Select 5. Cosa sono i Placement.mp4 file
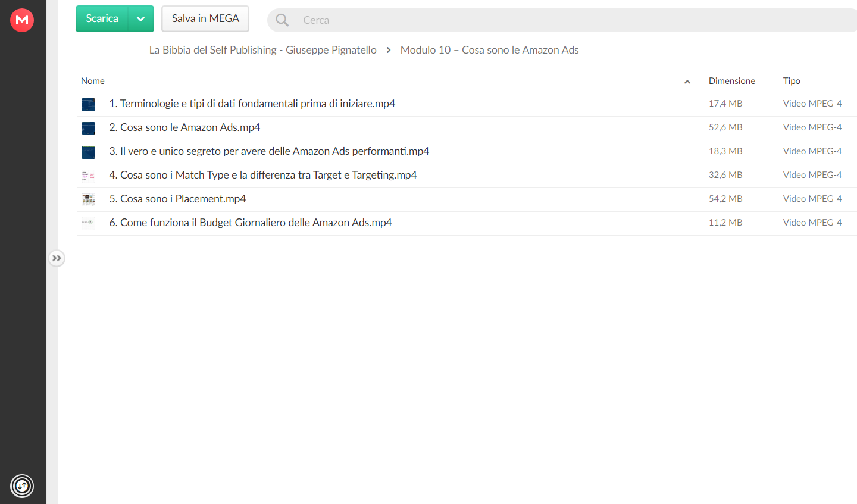The height and width of the screenshot is (504, 857). pos(467,199)
